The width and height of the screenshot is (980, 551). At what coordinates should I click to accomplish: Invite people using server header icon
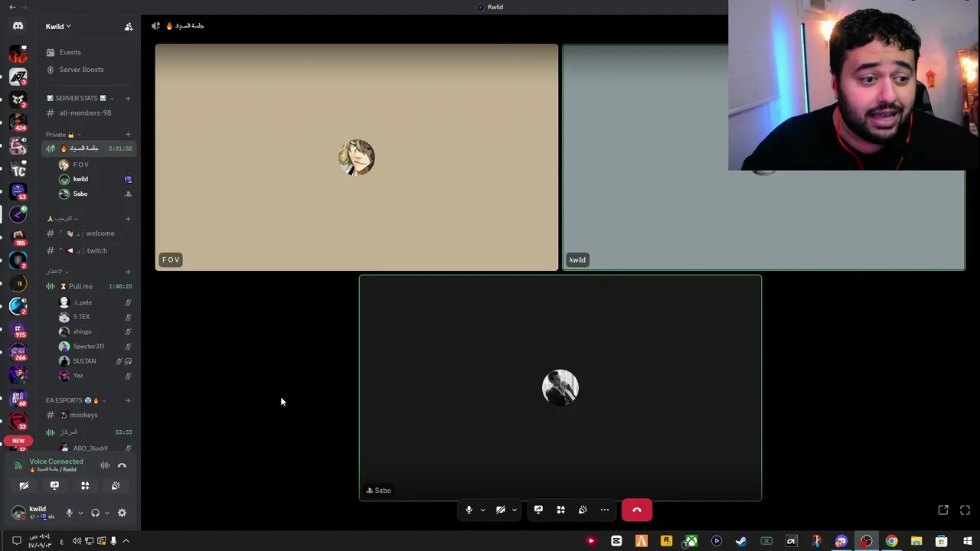point(129,27)
